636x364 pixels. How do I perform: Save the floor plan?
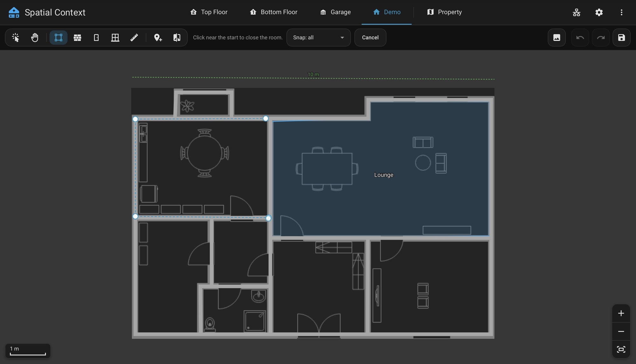click(621, 37)
